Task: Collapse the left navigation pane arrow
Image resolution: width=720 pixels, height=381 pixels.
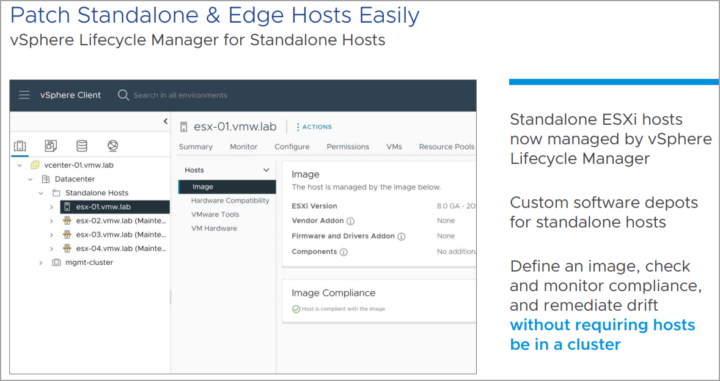Action: pyautogui.click(x=165, y=121)
